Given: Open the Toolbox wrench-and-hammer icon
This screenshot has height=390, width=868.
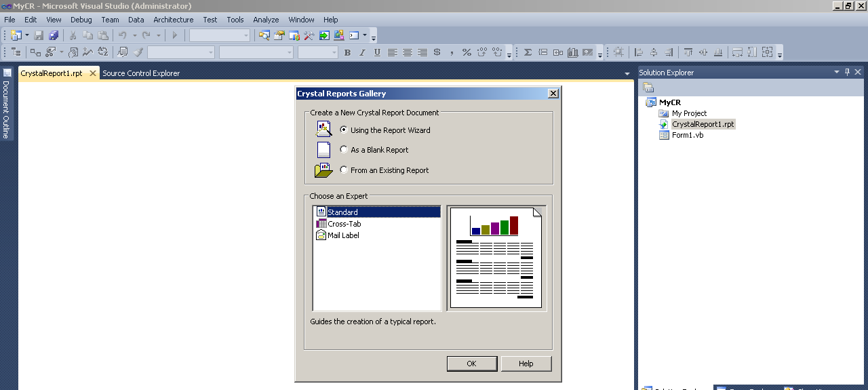Looking at the screenshot, I should pos(309,35).
